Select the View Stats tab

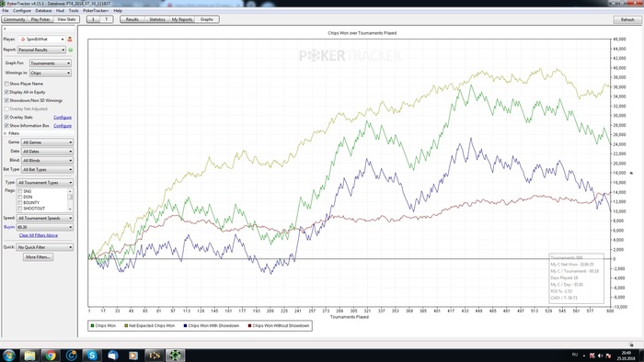[66, 19]
